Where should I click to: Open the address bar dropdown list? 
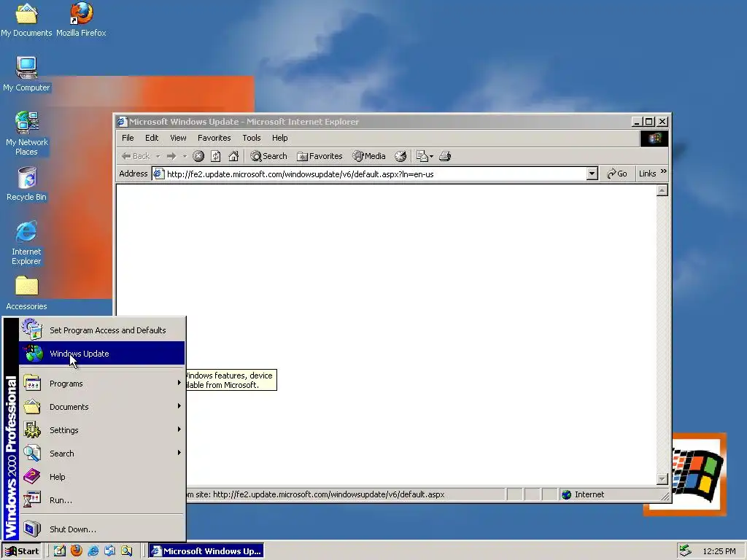(592, 174)
